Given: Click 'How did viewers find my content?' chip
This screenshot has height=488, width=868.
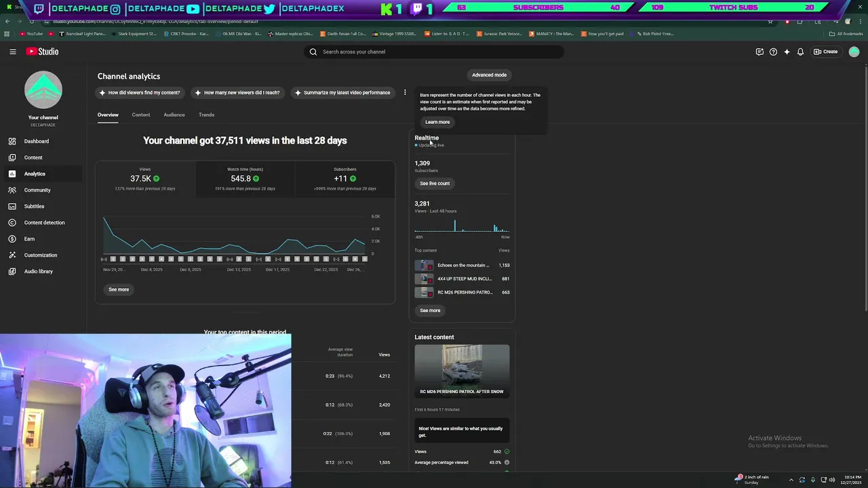Looking at the screenshot, I should pos(140,92).
